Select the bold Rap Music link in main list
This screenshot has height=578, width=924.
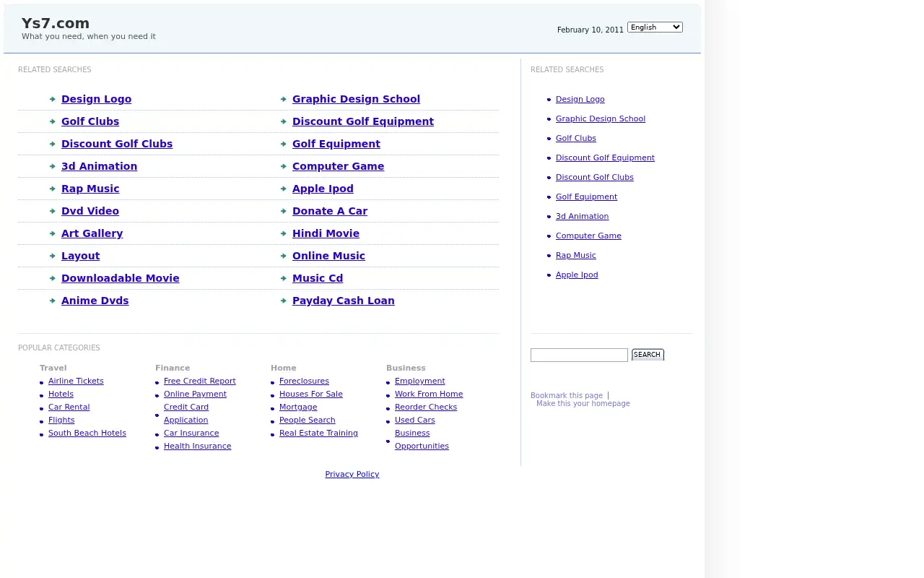click(90, 189)
